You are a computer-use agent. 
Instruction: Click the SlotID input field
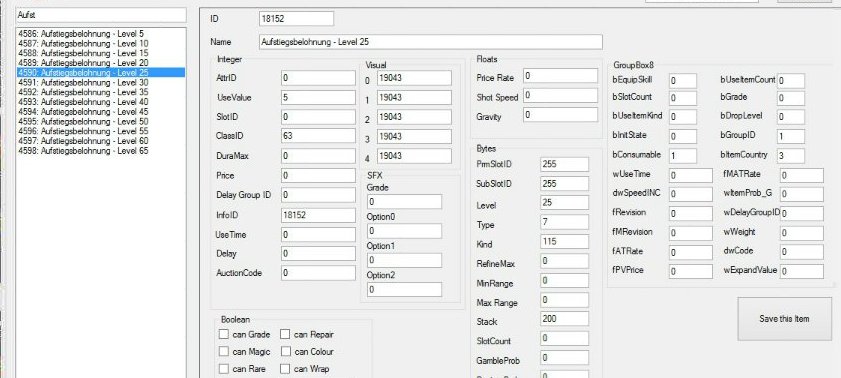(x=318, y=117)
